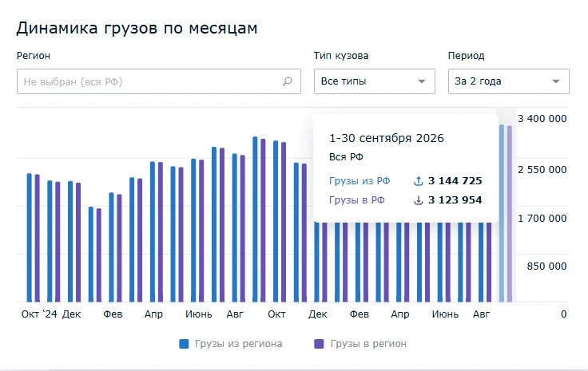Click the arrow of the 'Все типы' dropdown

click(422, 81)
